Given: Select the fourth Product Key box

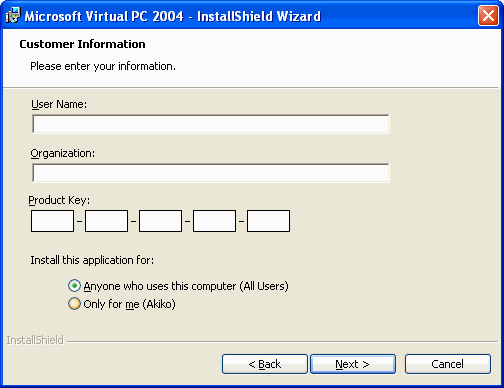Looking at the screenshot, I should (x=214, y=221).
